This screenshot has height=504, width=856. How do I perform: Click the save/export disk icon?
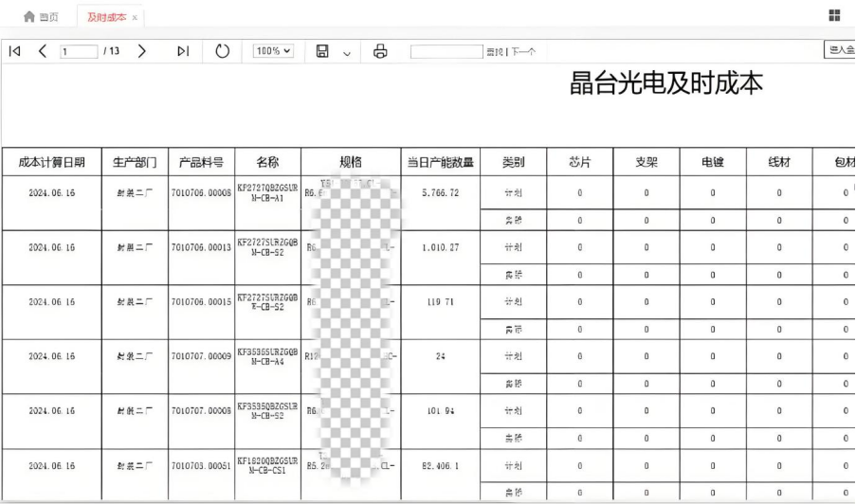[x=322, y=51]
